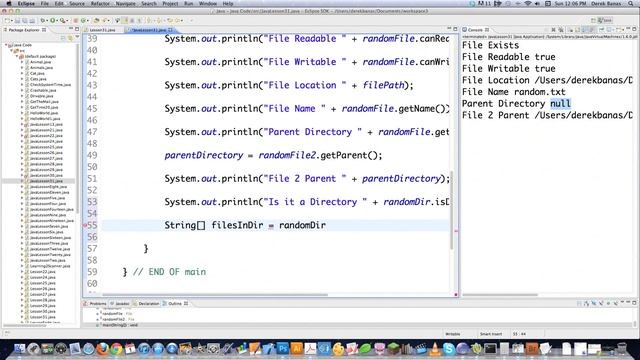Screen dimensions: 640x360
Task: Minimize the Console view
Action: coord(627,29)
